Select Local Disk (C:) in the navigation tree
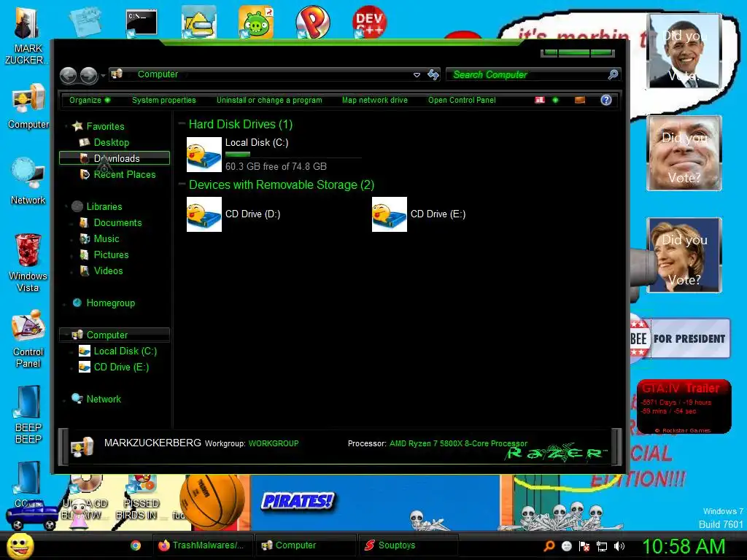Image resolution: width=747 pixels, height=560 pixels. [125, 351]
